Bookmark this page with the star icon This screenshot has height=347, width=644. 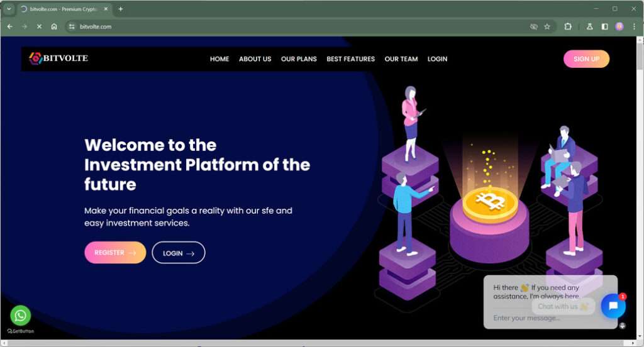(547, 26)
